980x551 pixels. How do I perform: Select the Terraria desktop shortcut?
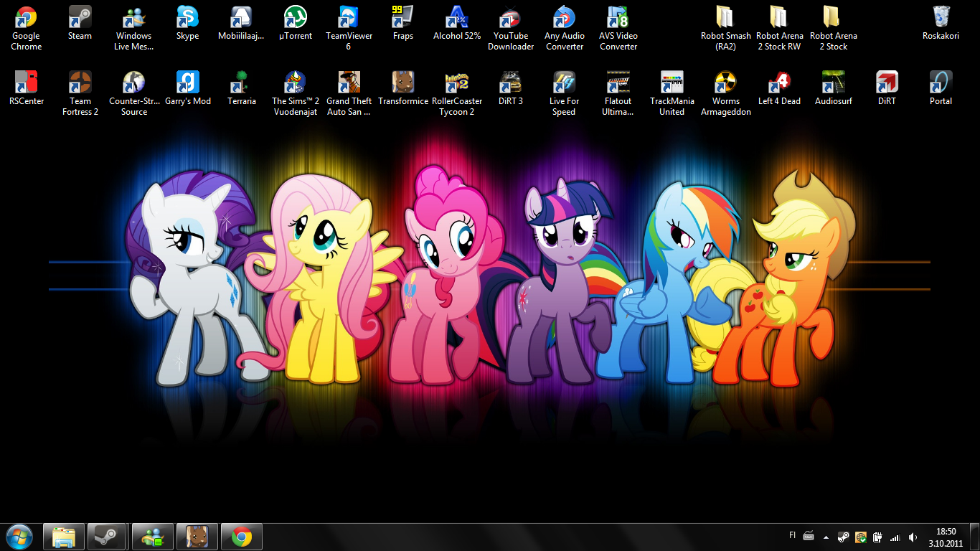(x=242, y=88)
